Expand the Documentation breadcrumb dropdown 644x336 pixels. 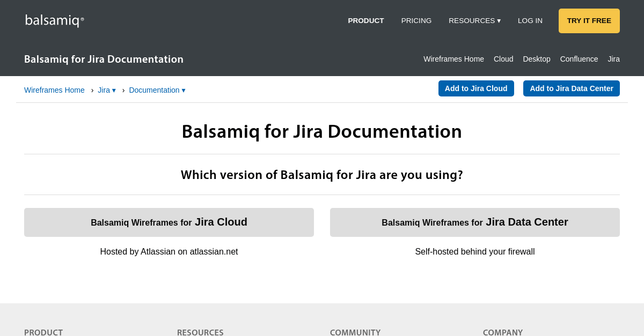point(157,90)
